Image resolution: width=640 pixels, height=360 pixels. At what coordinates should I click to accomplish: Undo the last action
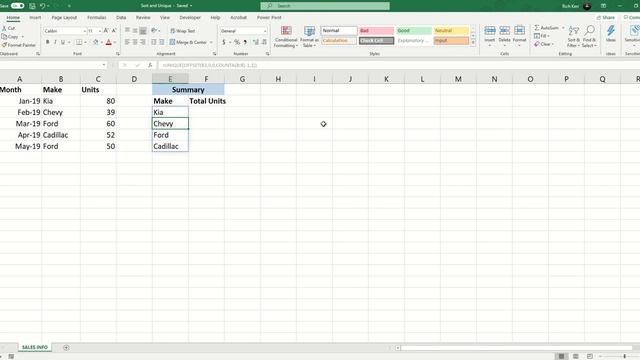[42, 6]
